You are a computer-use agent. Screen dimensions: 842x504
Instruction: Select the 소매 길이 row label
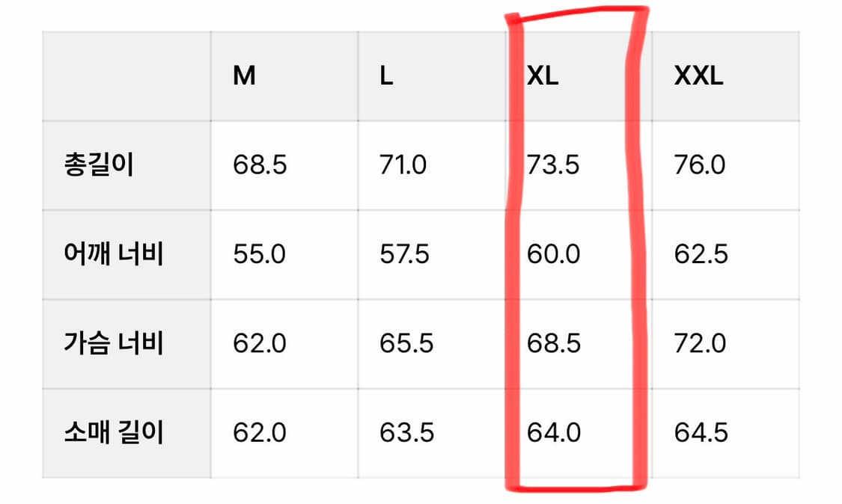114,433
